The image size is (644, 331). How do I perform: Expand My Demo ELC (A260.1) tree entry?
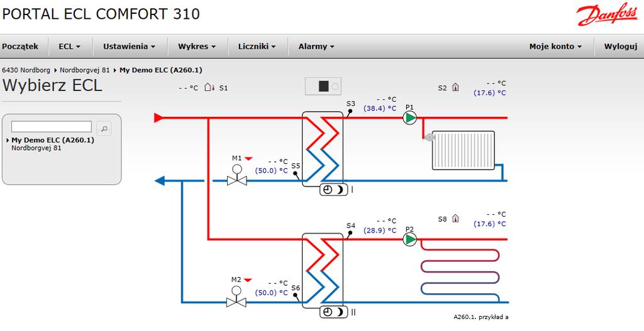click(8, 140)
